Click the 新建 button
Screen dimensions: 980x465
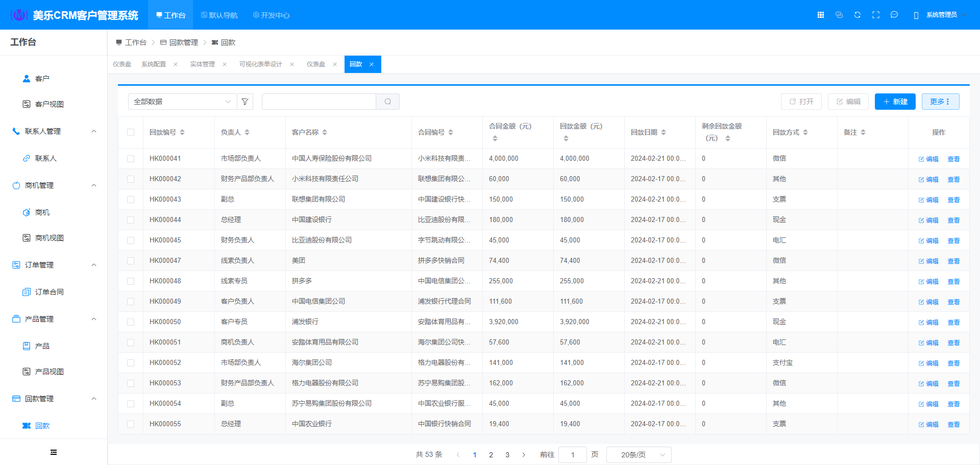(895, 102)
